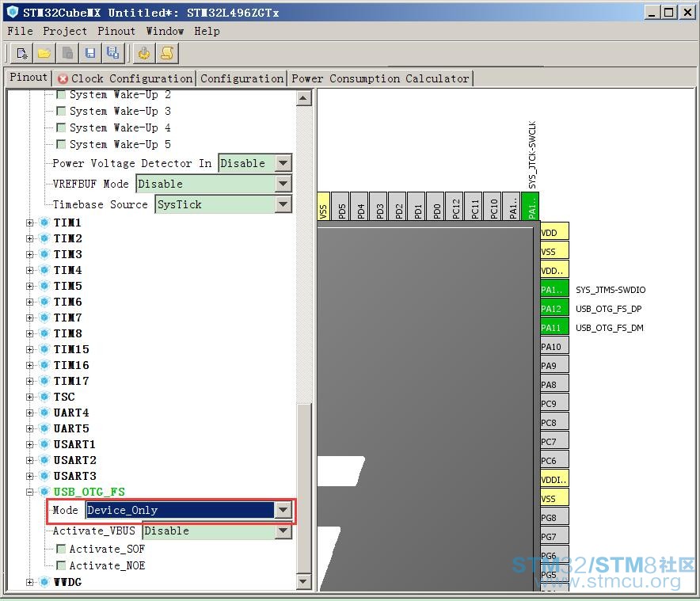Click the TIM8 peripheral cube icon
700x601 pixels.
[44, 333]
